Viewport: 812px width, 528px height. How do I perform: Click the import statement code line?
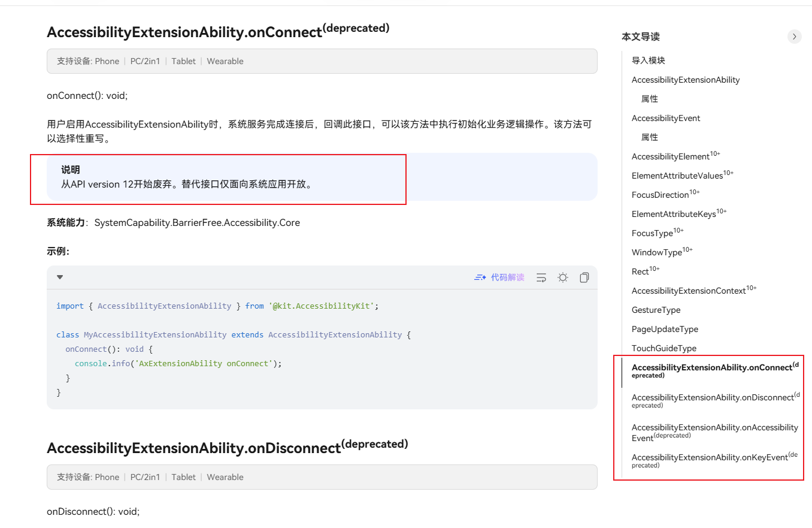click(218, 306)
